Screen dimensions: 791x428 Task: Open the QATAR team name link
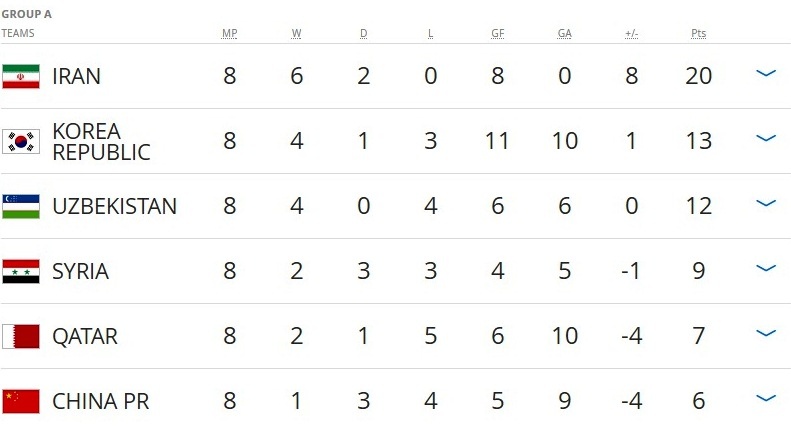coord(85,336)
